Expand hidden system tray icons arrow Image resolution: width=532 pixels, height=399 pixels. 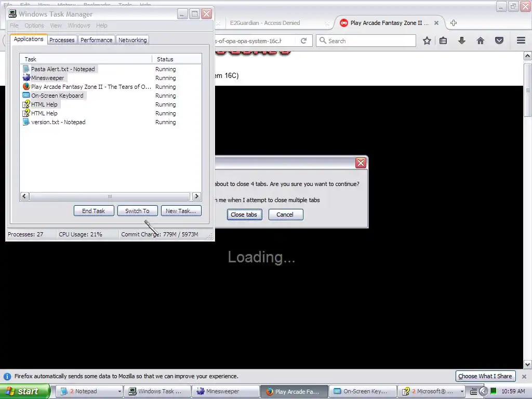483,392
